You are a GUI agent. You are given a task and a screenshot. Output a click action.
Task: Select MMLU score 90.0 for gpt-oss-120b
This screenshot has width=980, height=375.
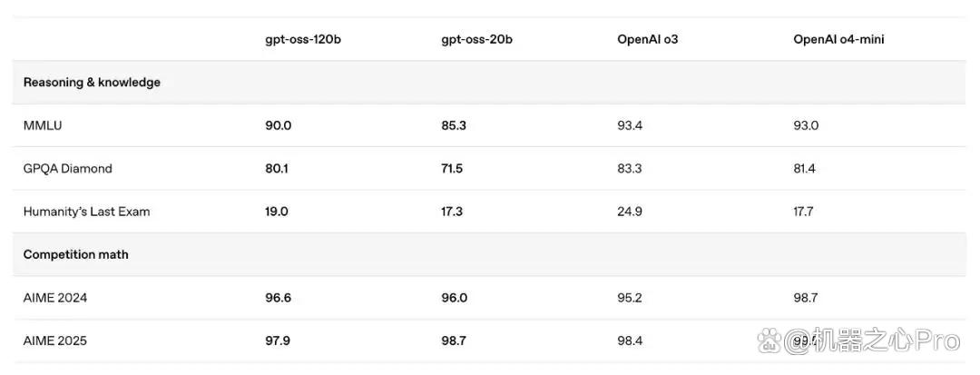[279, 125]
